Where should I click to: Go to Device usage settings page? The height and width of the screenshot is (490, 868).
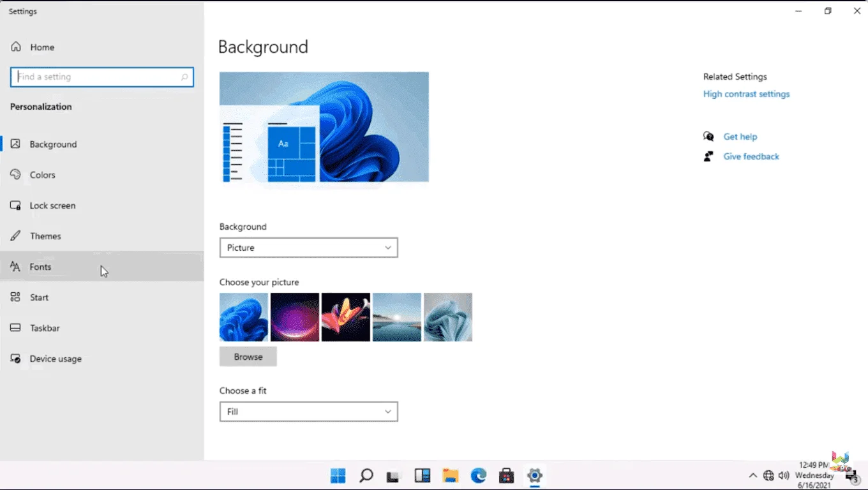[102, 359]
